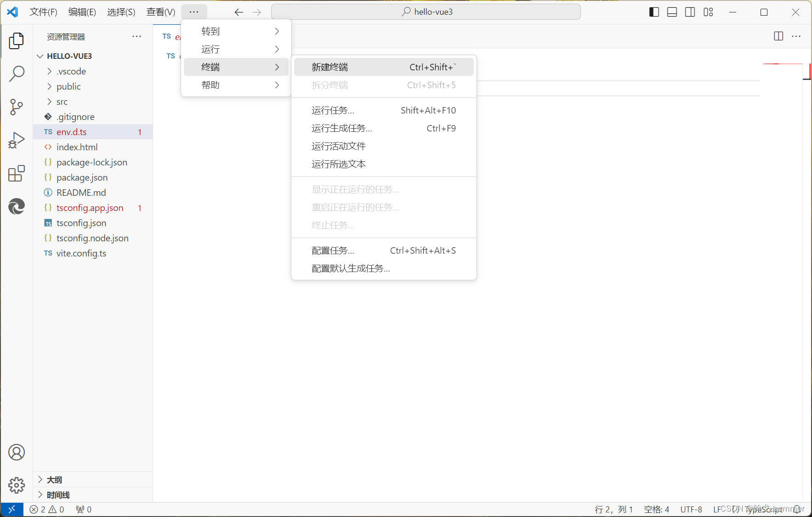Viewport: 812px width, 517px height.
Task: Toggle the primary side bar visibility
Action: [653, 12]
